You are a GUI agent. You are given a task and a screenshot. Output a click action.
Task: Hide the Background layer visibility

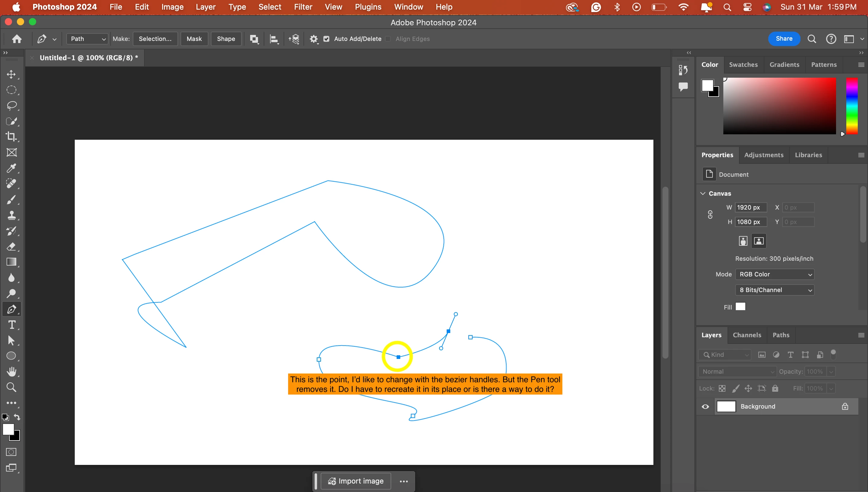point(705,406)
